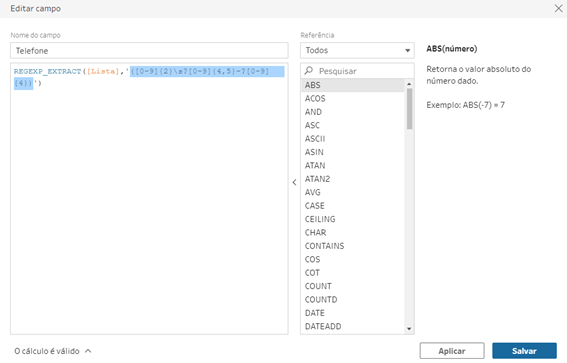Viewport: 567px width, 363px height.
Task: Select ACOS in the function list
Action: [353, 98]
